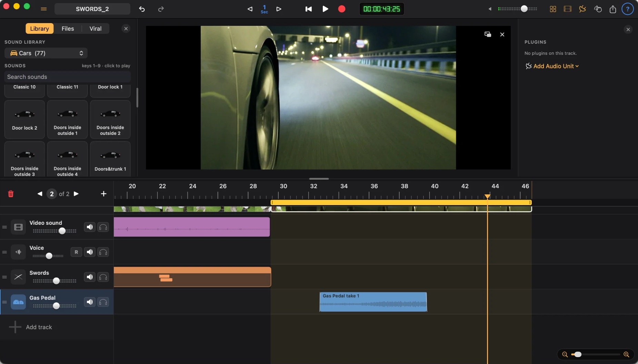Go to previous scene with left arrow

[x=40, y=194]
